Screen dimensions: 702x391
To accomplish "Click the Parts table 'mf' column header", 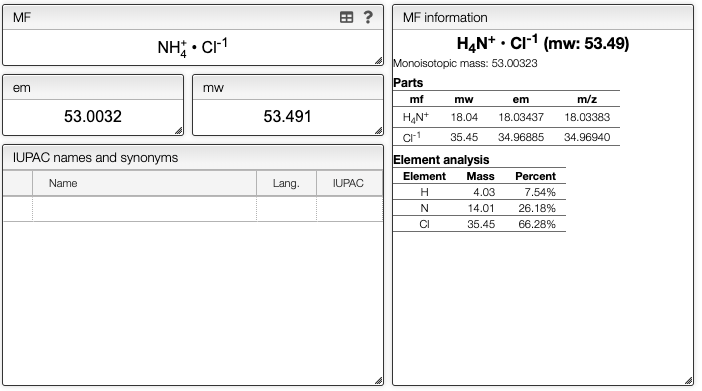I will pyautogui.click(x=416, y=99).
